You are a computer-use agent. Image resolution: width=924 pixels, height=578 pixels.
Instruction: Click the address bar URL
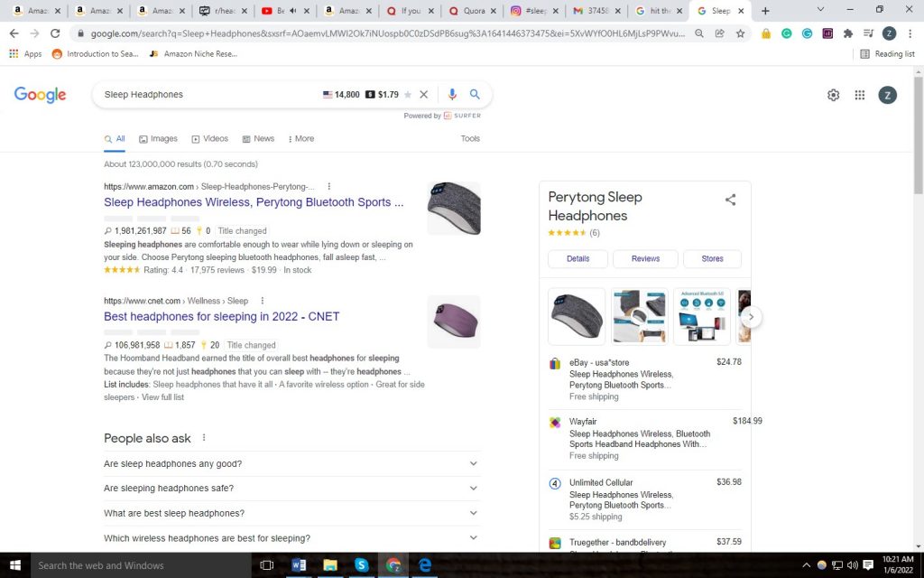point(388,33)
